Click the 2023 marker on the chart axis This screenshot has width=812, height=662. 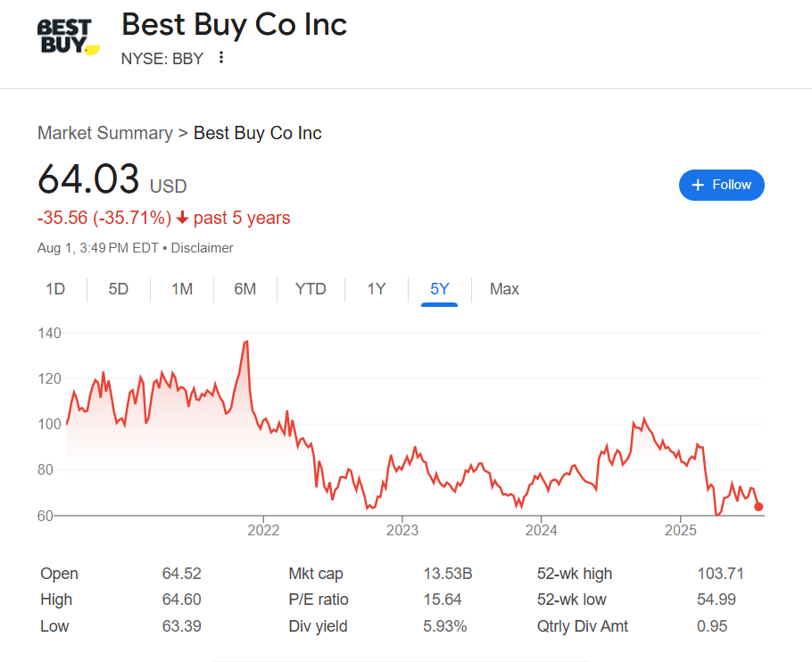coord(402,530)
